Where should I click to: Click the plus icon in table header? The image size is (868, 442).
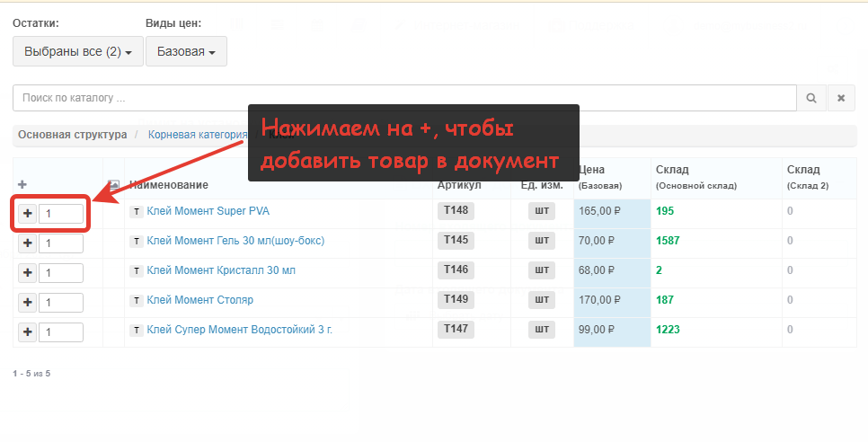(x=22, y=185)
